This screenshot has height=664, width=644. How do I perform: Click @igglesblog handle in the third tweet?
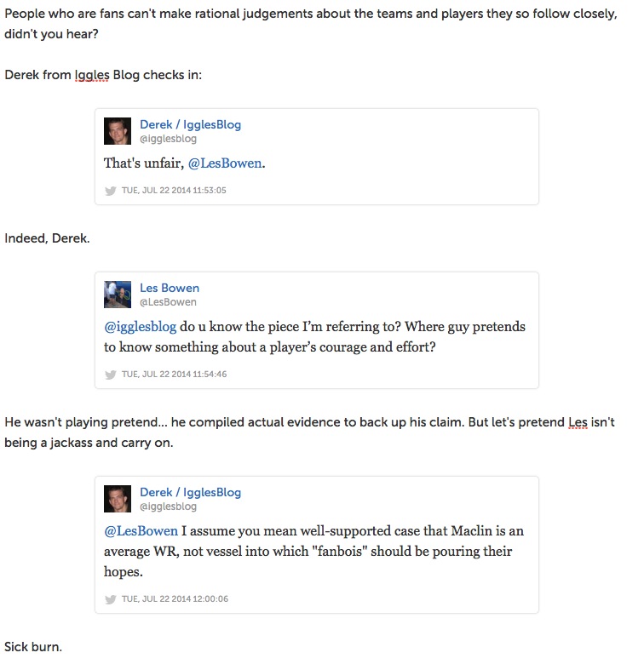[x=168, y=507]
